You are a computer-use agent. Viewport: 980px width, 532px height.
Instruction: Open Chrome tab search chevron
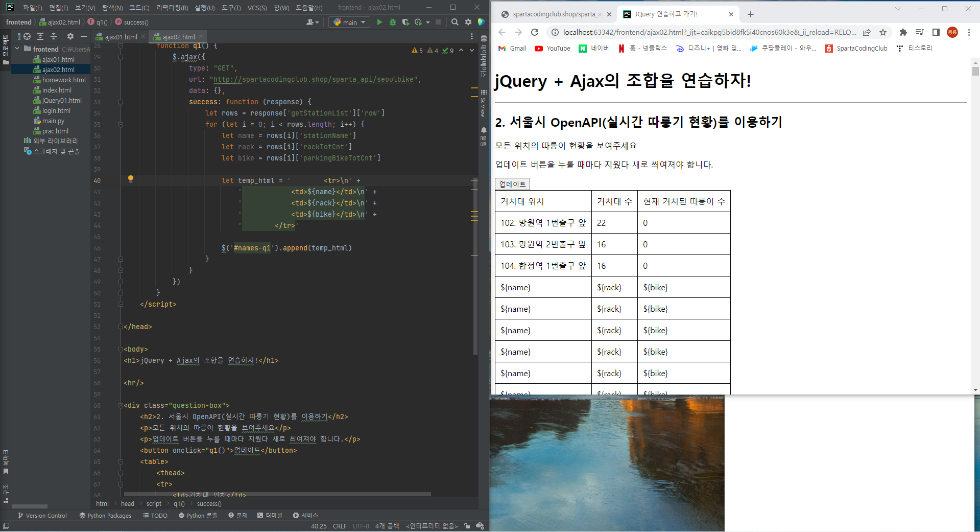[x=897, y=9]
